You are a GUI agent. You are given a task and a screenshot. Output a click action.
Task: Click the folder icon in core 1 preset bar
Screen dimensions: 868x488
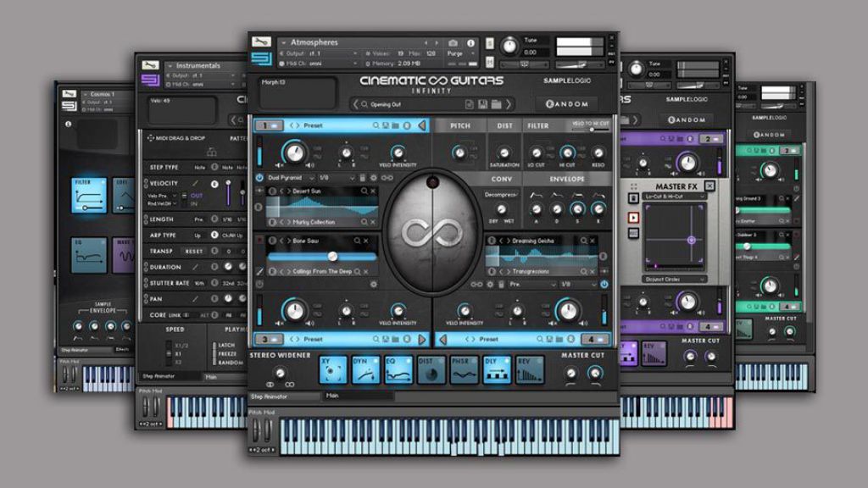[395, 125]
